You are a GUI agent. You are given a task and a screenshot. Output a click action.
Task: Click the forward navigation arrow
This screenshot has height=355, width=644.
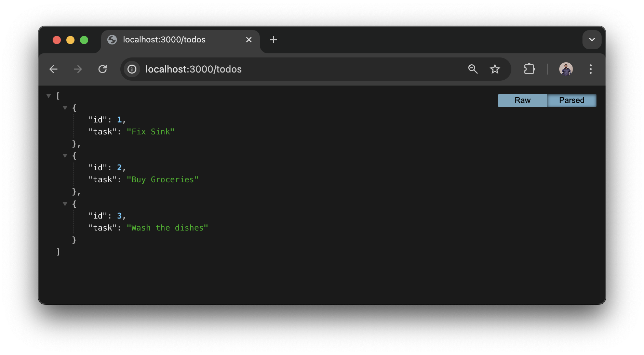78,69
